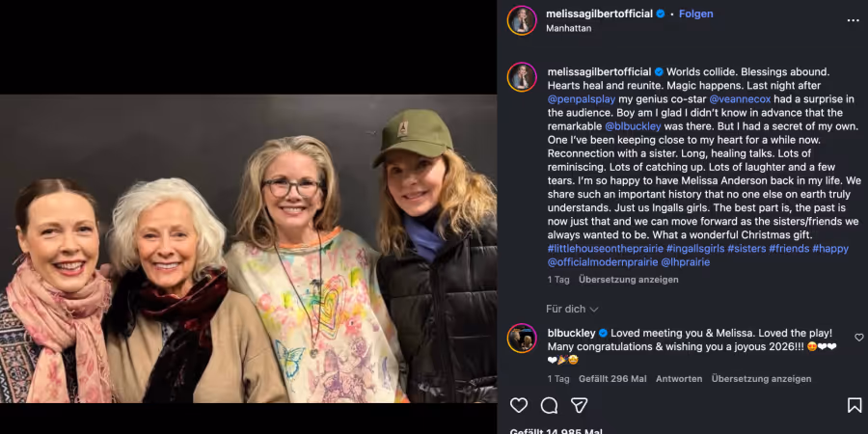Click the group photo of four women
The width and height of the screenshot is (868, 434).
248,248
